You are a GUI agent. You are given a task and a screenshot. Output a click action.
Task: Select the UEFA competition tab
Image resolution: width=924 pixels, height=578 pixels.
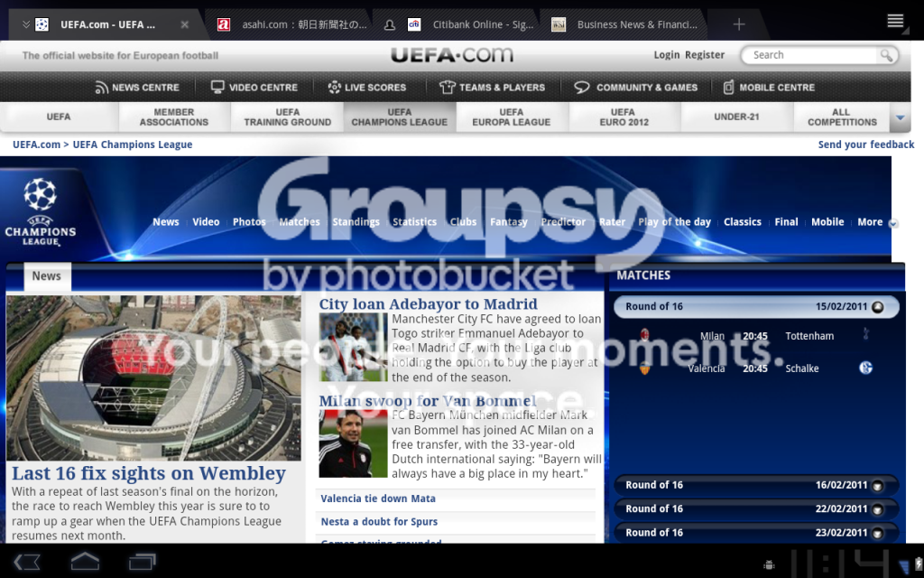point(59,117)
